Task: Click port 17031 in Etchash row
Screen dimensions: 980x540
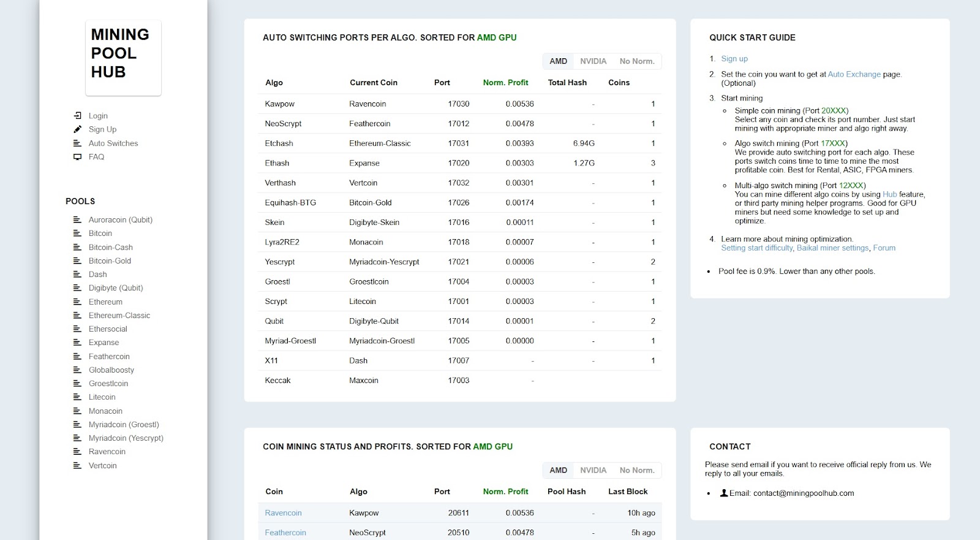Action: click(x=458, y=143)
